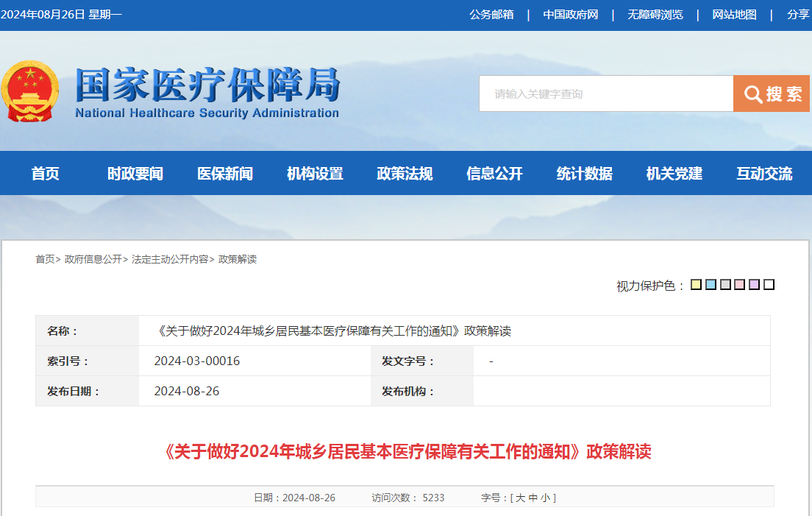
Task: Select the gray eye-protection color swatch
Action: point(725,285)
